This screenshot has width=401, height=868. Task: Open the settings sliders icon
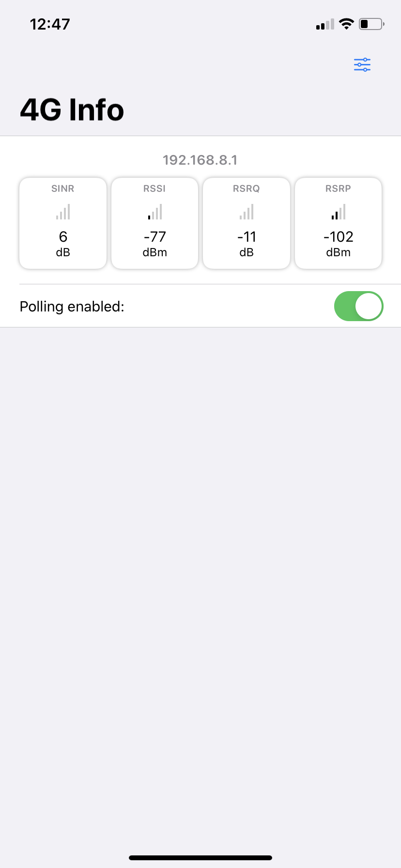[362, 65]
